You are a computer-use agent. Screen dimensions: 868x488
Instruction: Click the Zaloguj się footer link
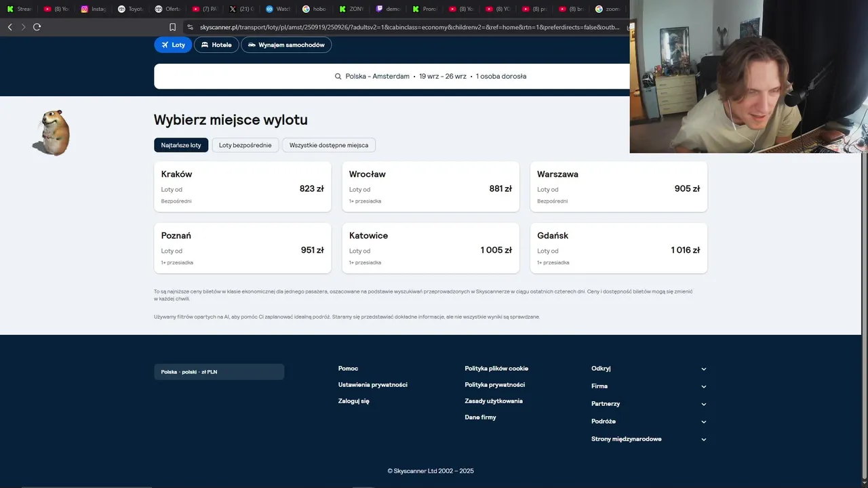(x=354, y=401)
